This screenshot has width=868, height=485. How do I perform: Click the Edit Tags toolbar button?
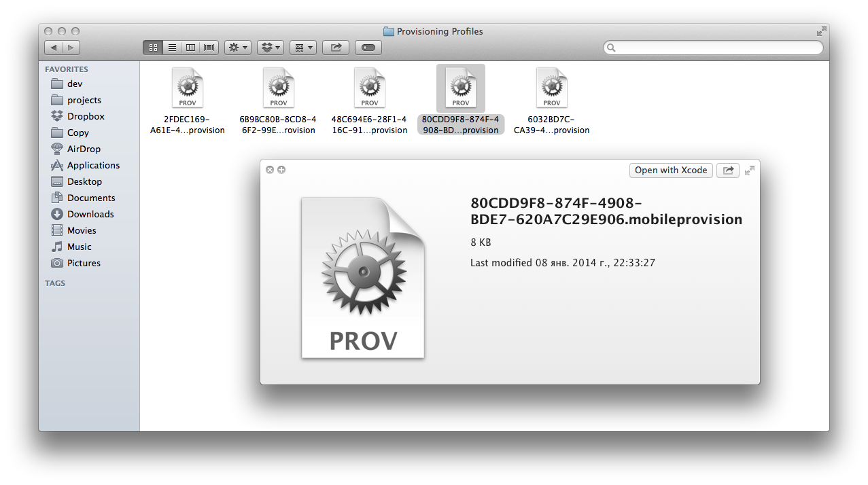[x=368, y=48]
